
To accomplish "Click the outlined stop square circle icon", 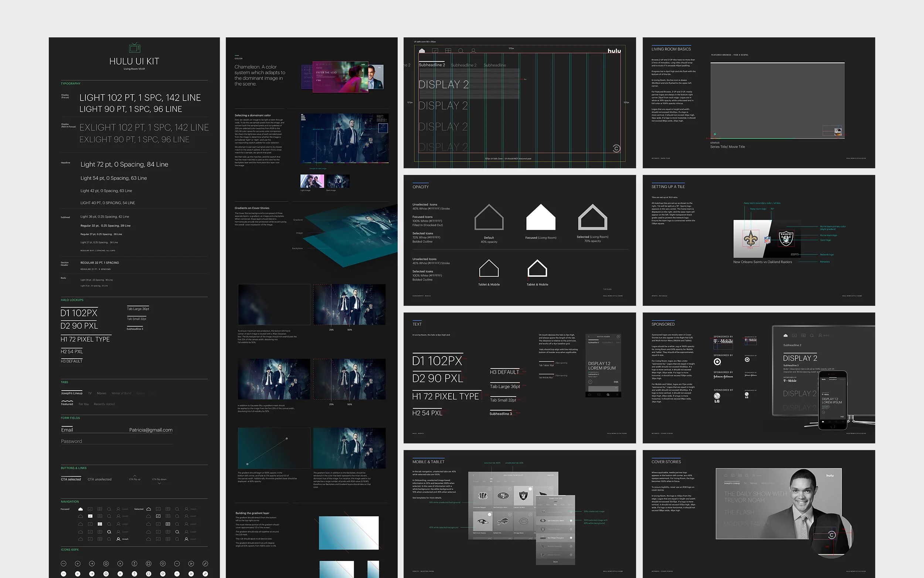I will 149,564.
